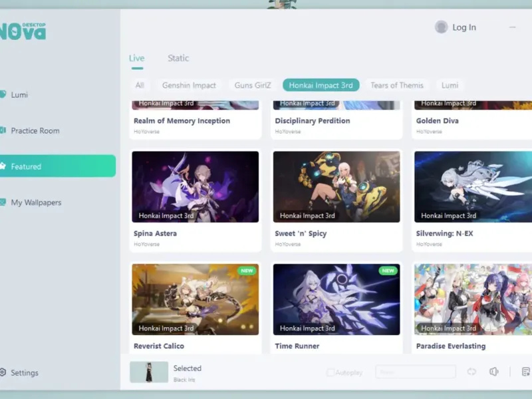Filter by Guns GirlZ category
The height and width of the screenshot is (399, 532).
[253, 85]
